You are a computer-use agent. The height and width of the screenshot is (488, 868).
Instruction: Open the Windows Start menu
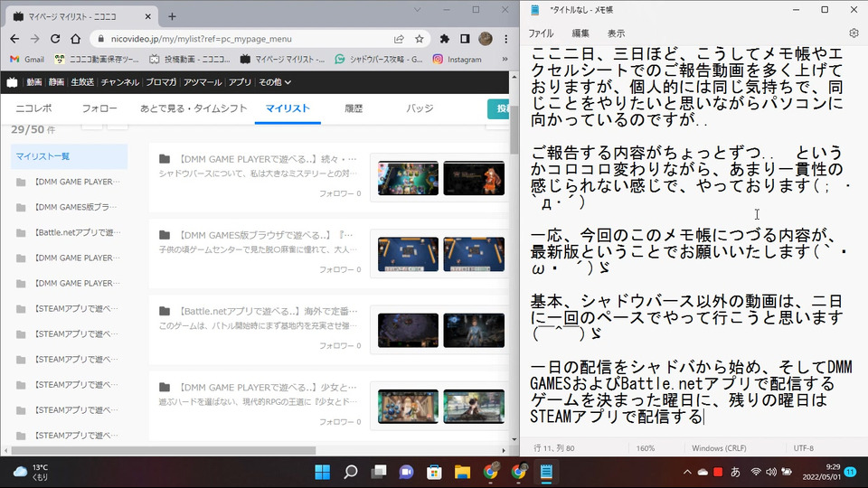point(322,472)
